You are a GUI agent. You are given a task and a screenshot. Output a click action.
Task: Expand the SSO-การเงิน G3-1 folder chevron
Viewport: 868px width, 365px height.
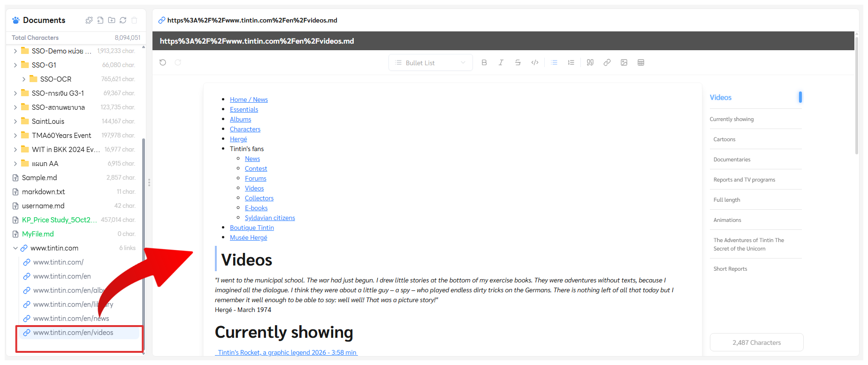coord(15,93)
